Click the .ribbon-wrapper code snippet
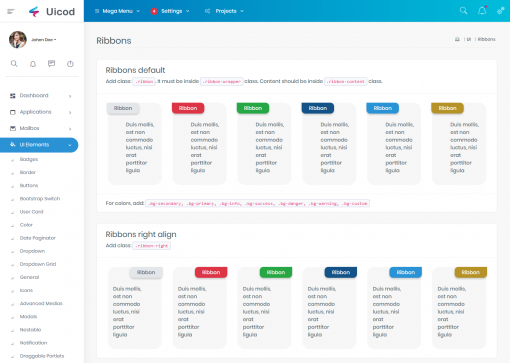The width and height of the screenshot is (510, 363). (x=222, y=82)
